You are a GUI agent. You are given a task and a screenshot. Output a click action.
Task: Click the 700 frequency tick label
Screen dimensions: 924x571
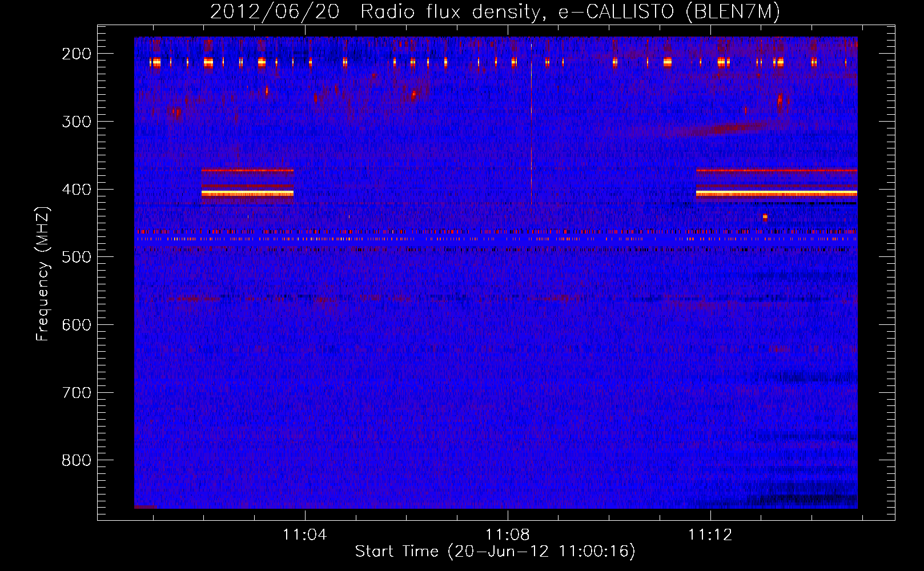[x=77, y=393]
